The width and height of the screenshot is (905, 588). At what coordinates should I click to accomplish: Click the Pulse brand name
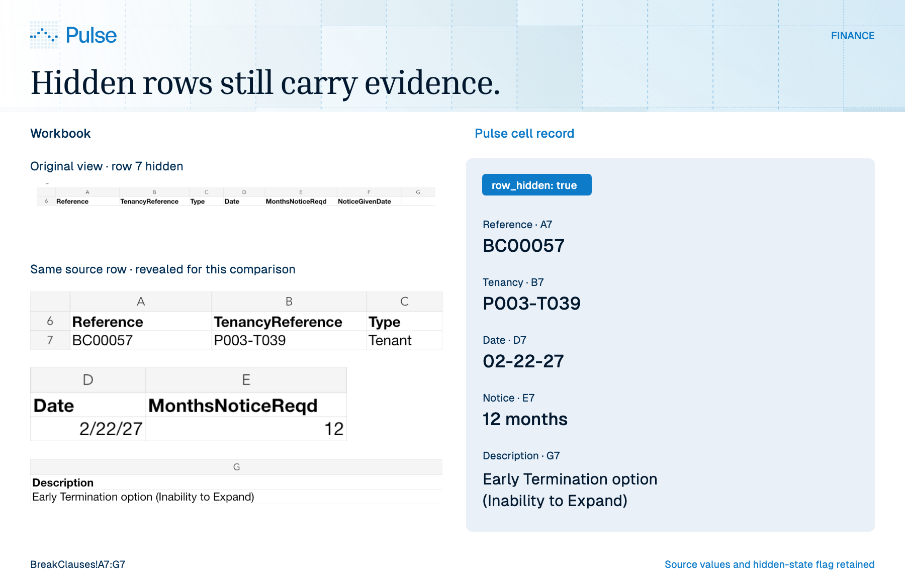click(x=91, y=35)
